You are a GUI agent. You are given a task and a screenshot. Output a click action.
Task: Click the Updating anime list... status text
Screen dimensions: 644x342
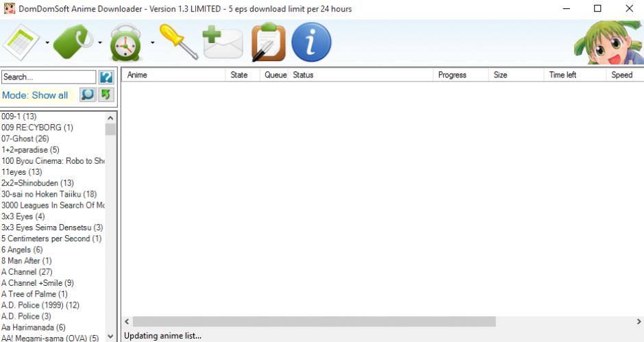tap(162, 336)
